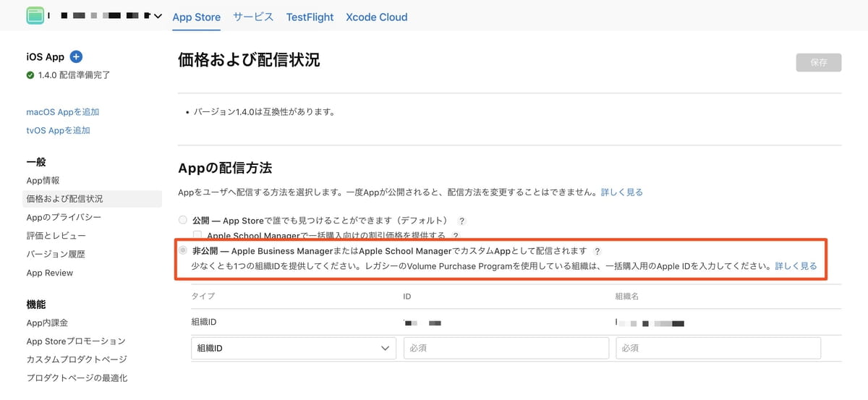Check the Apple School Manager discount checkbox

[x=197, y=235]
